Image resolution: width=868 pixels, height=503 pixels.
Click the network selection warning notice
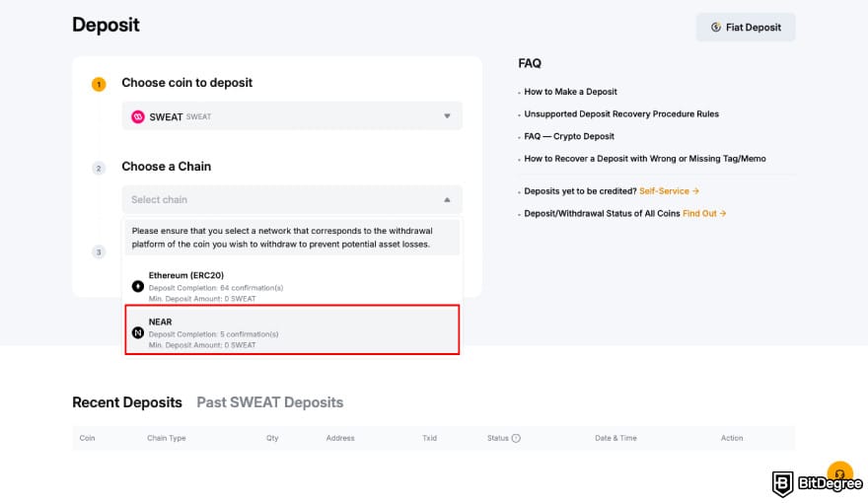tap(292, 238)
